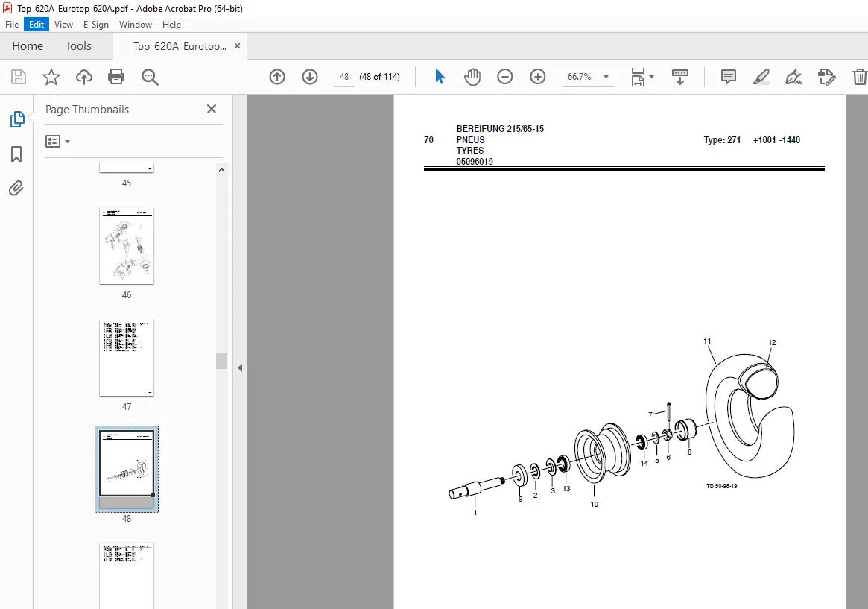Print the document with printer icon
Image resolution: width=868 pixels, height=609 pixels.
116,76
